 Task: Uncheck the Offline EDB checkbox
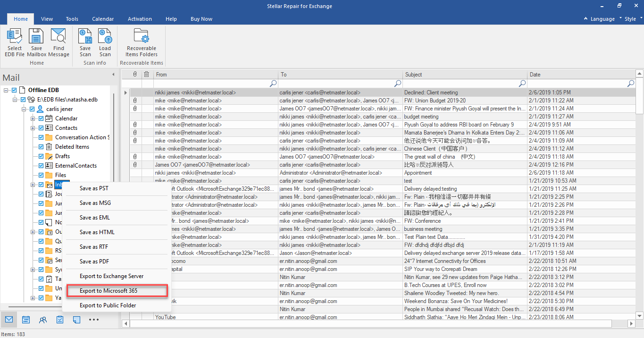(x=14, y=90)
